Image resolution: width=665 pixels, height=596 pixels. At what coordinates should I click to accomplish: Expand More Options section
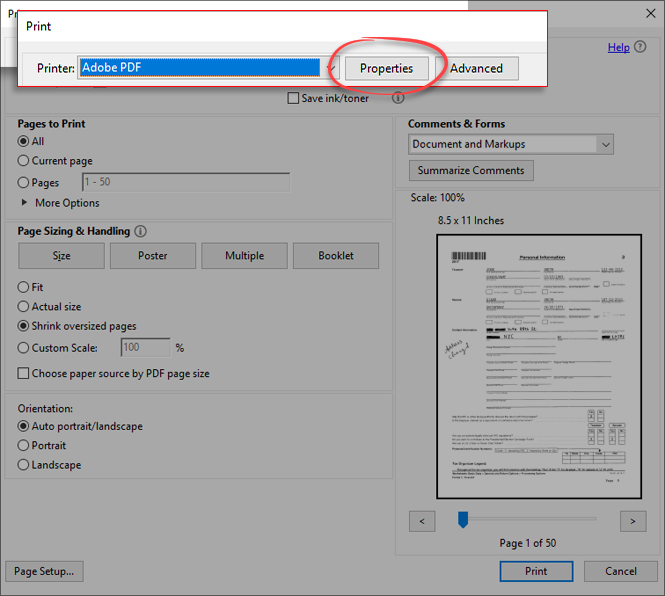pyautogui.click(x=26, y=203)
